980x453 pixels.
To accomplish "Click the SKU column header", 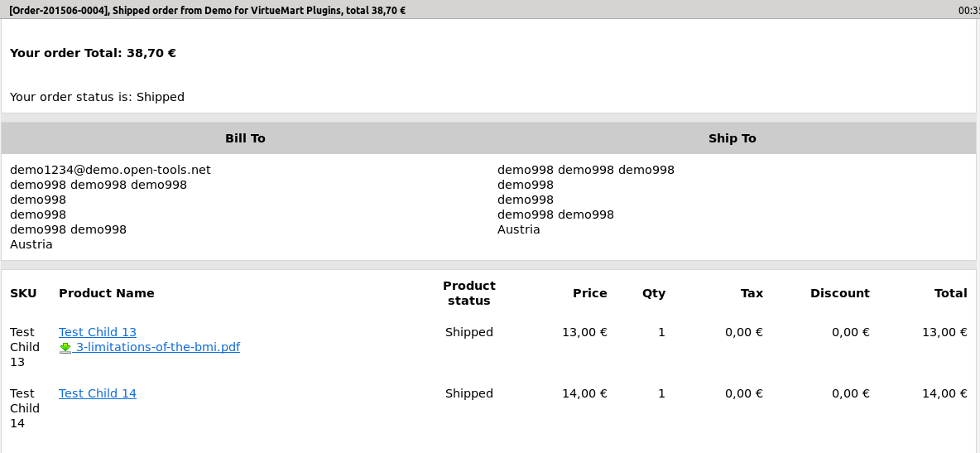I will (23, 293).
